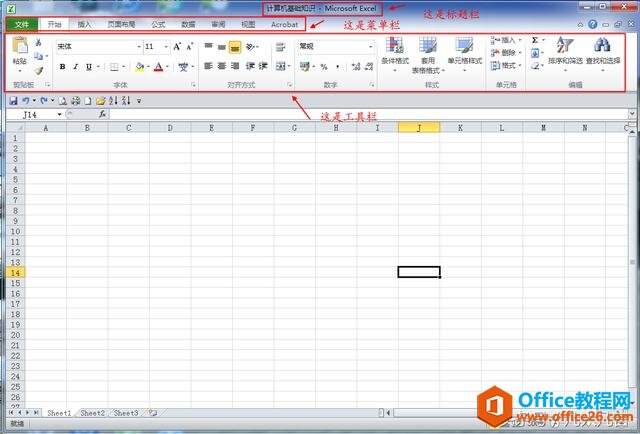Toggle middle vertical alignment
This screenshot has width=640, height=434.
(222, 47)
